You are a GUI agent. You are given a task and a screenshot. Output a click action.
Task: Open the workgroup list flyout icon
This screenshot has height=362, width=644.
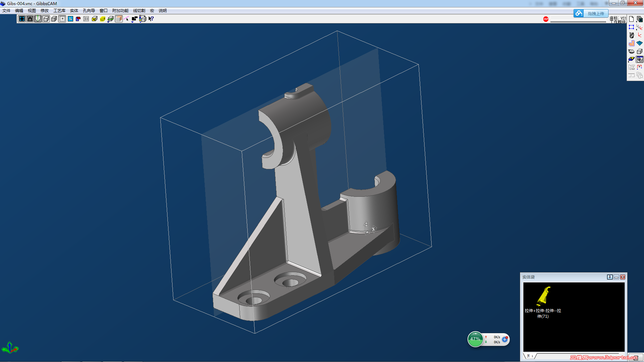pyautogui.click(x=640, y=19)
